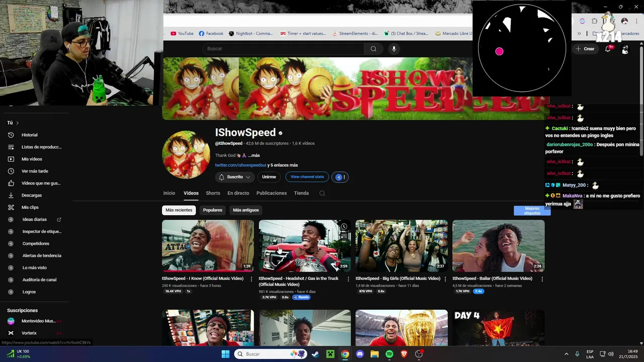Open YouTube notifications bell
The image size is (644, 362).
608,49
